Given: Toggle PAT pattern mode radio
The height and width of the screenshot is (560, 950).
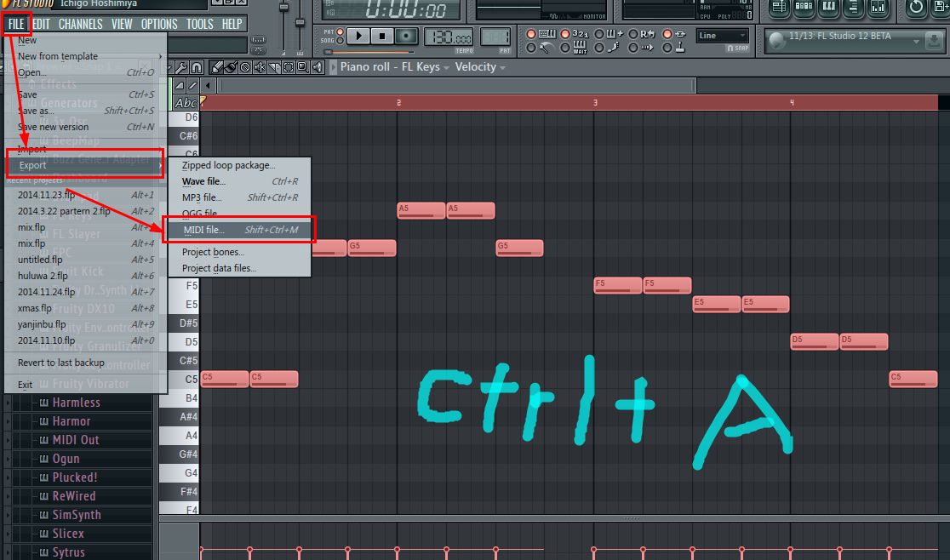Looking at the screenshot, I should click(x=340, y=32).
